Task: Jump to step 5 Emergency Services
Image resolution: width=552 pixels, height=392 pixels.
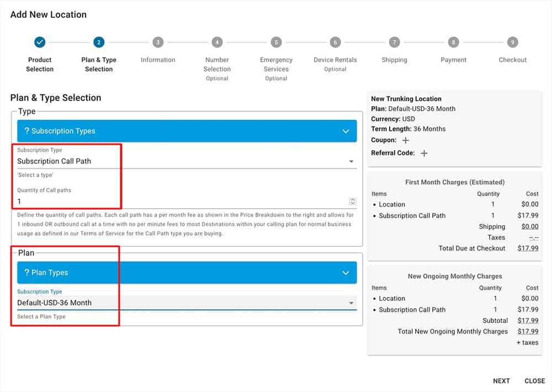Action: (276, 43)
